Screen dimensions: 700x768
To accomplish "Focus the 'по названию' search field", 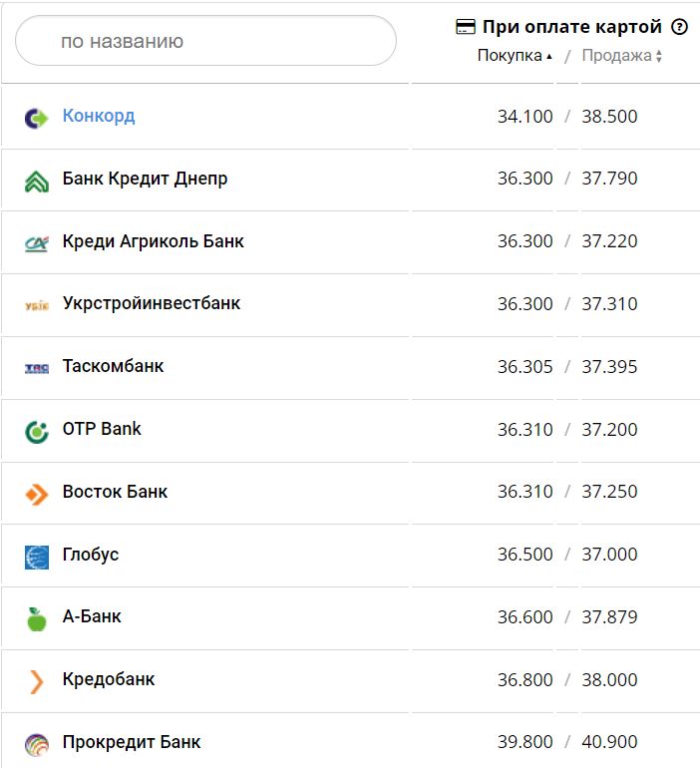I will [205, 41].
